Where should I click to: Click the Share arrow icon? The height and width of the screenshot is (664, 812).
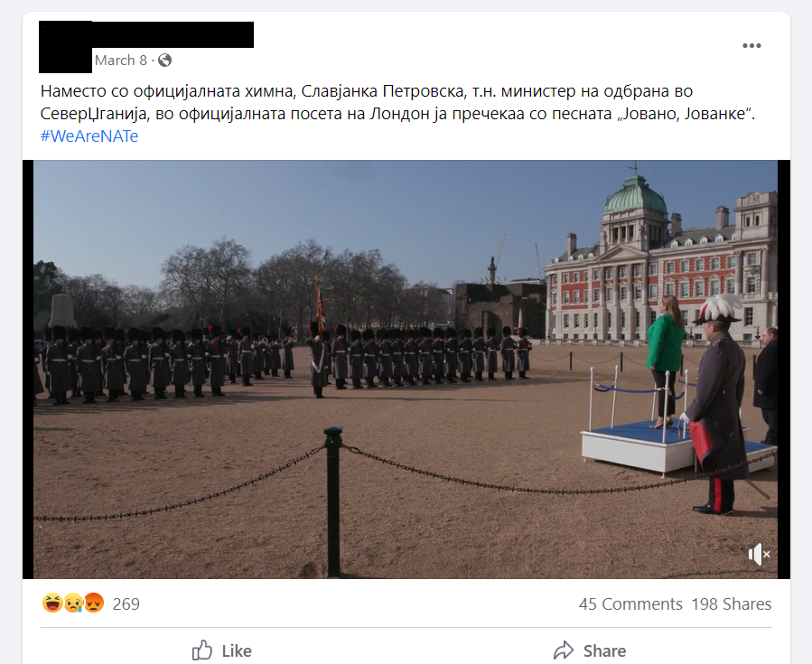tap(564, 650)
